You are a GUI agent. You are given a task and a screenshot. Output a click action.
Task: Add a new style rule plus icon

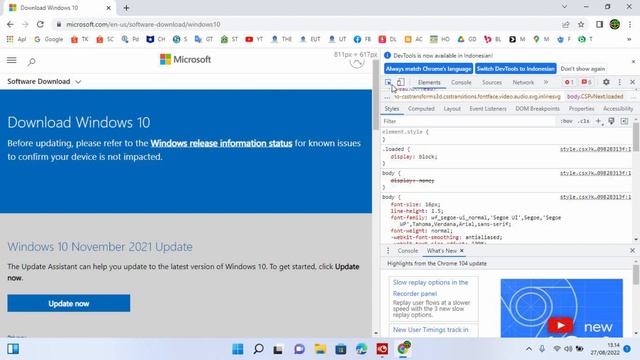(598, 121)
